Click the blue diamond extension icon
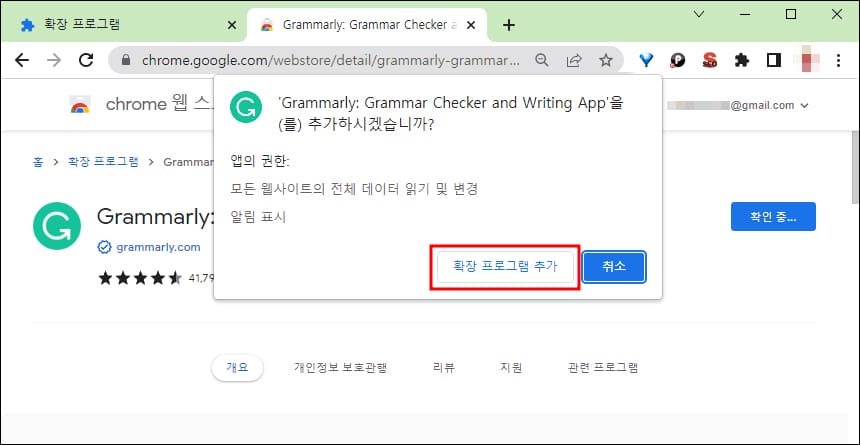The image size is (860, 445). click(x=647, y=60)
